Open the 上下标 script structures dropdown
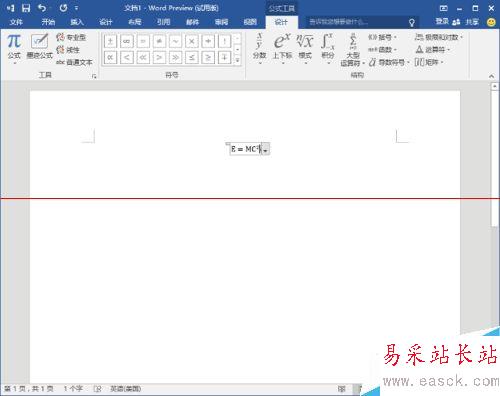This screenshot has height=396, width=500. (282, 49)
